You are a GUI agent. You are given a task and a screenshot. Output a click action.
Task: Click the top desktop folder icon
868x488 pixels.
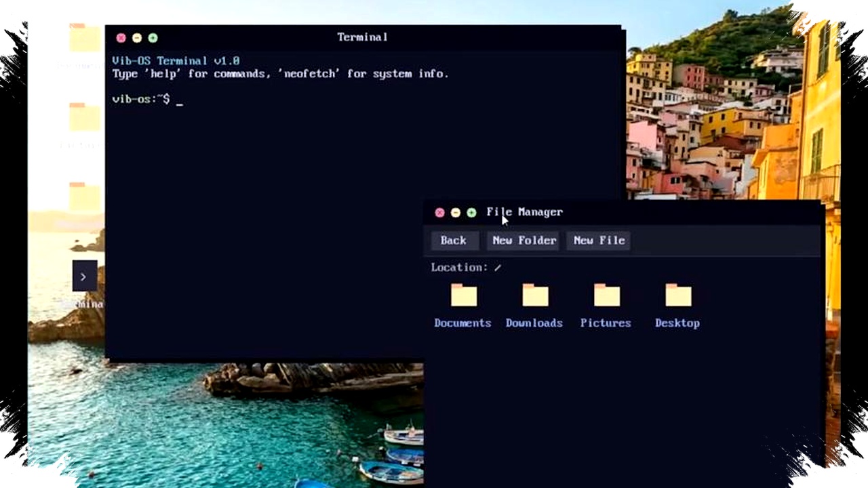(x=85, y=38)
